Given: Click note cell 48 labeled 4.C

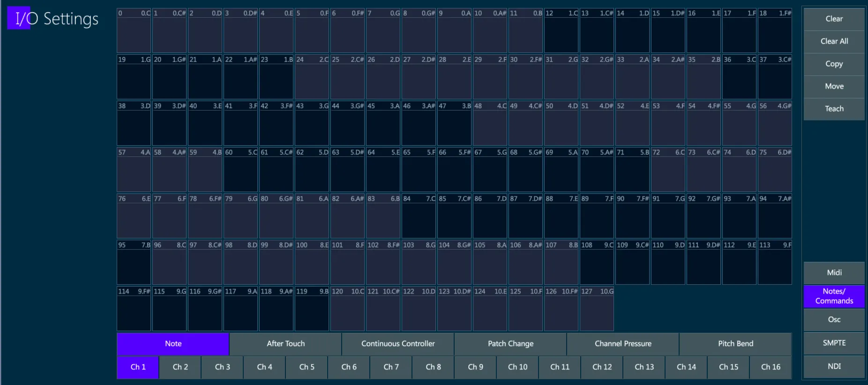Looking at the screenshot, I should 490,124.
